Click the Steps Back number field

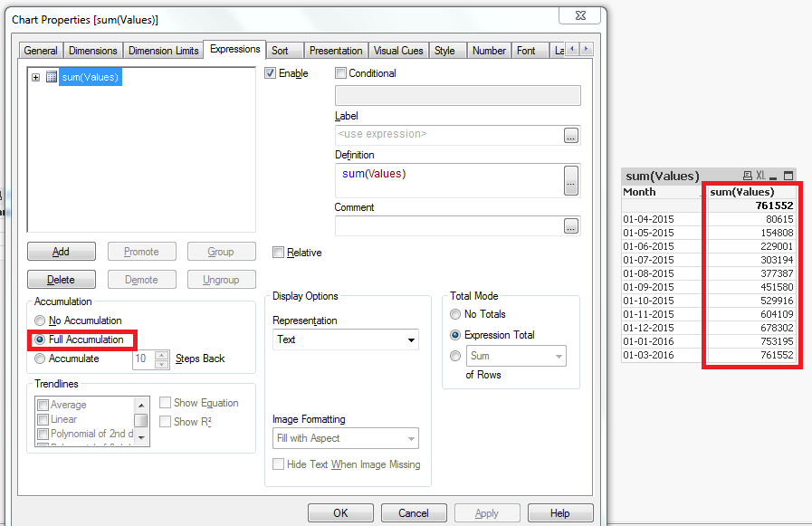click(x=144, y=359)
